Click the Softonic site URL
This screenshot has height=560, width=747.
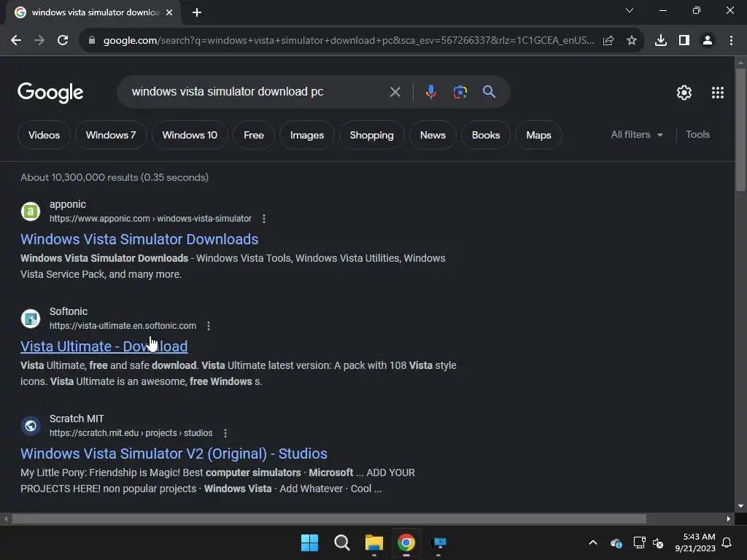tap(123, 326)
